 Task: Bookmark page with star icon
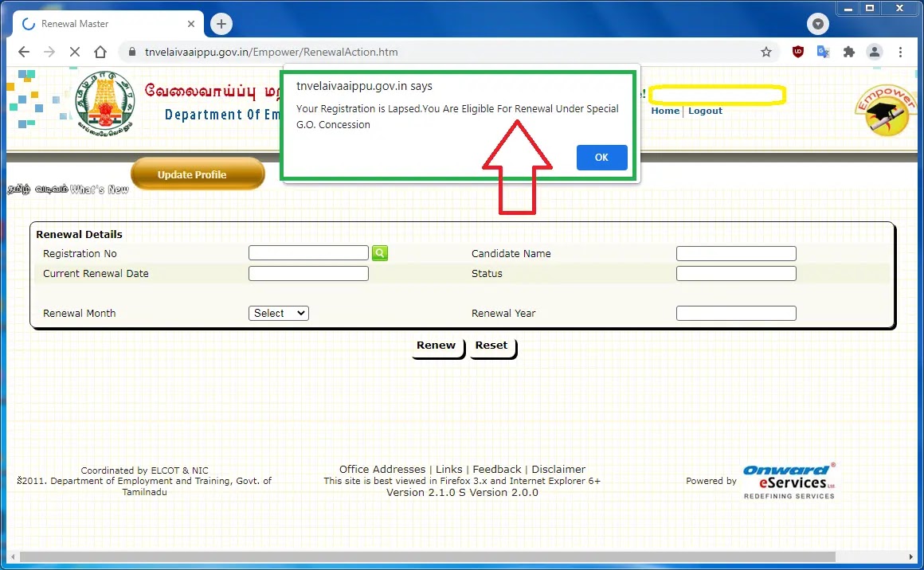(x=766, y=52)
